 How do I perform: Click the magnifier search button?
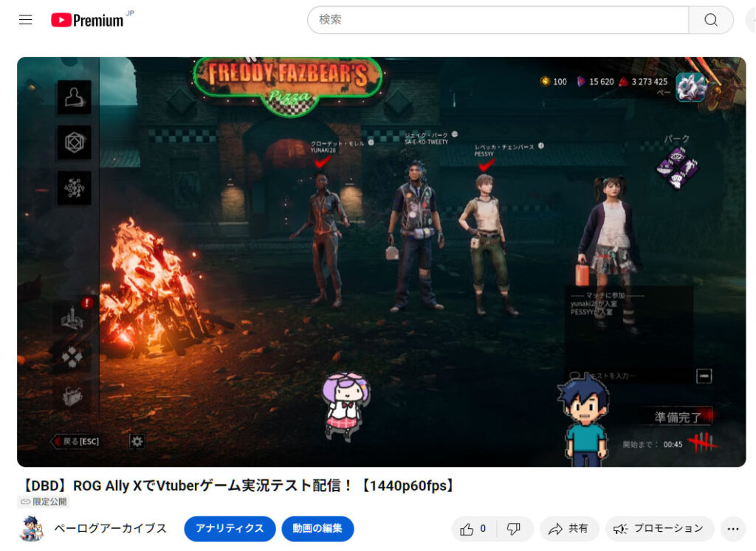[711, 20]
